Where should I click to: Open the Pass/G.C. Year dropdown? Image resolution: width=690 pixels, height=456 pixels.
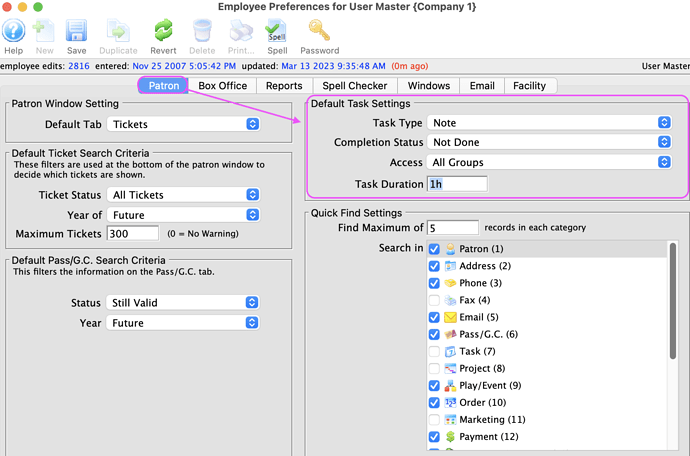pos(183,323)
